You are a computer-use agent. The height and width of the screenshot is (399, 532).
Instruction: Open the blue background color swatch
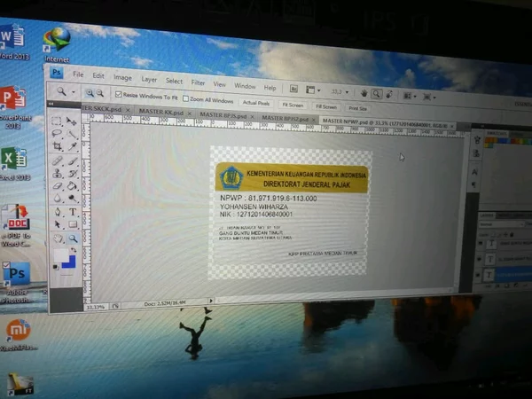[x=69, y=262]
